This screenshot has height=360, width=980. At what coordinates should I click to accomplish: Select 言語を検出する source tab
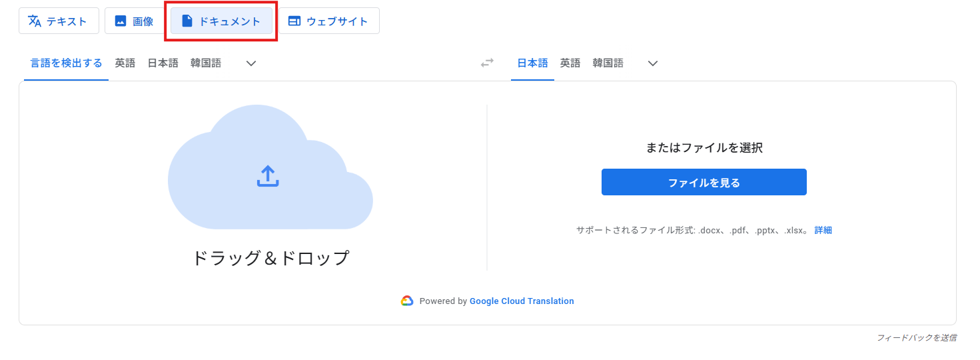click(66, 63)
